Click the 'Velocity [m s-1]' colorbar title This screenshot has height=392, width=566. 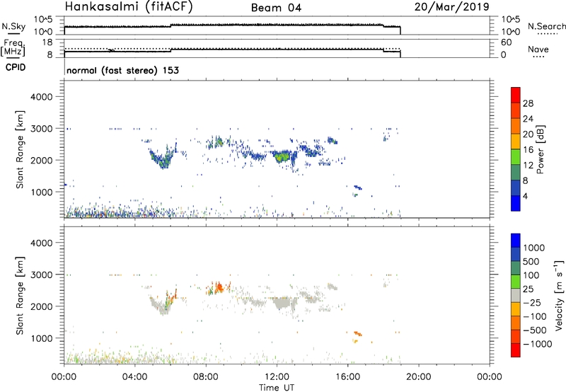[559, 295]
